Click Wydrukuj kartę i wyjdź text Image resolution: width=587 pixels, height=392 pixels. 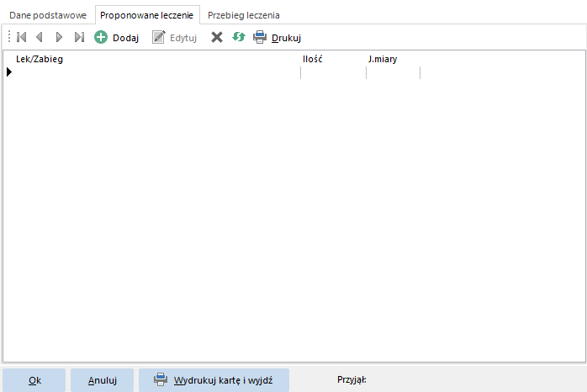223,380
